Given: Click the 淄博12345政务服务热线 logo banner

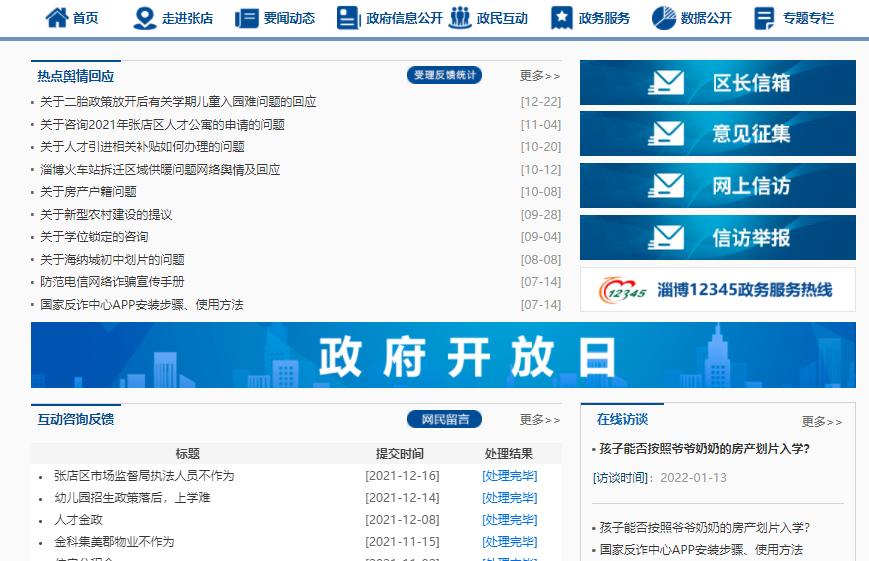Looking at the screenshot, I should (x=717, y=290).
